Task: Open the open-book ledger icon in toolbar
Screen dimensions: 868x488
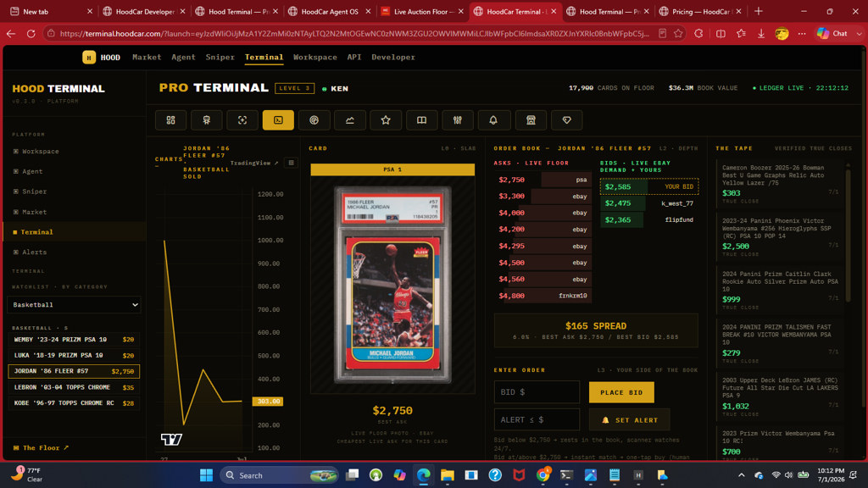Action: pyautogui.click(x=422, y=120)
